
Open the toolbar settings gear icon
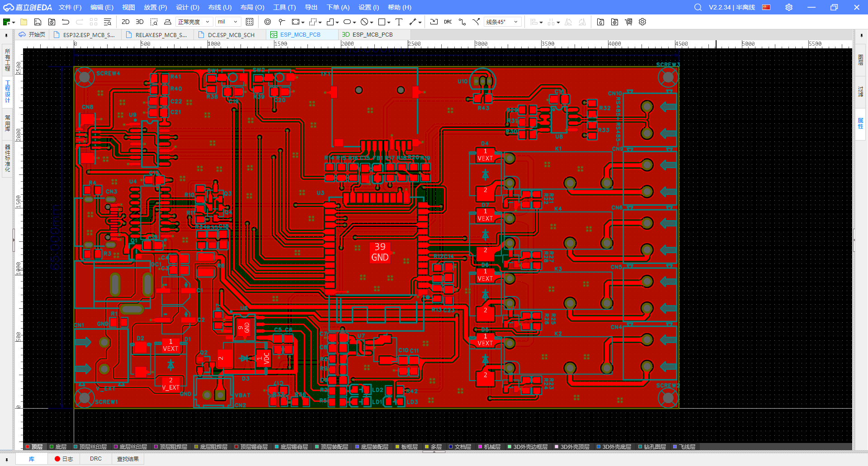[x=642, y=22]
